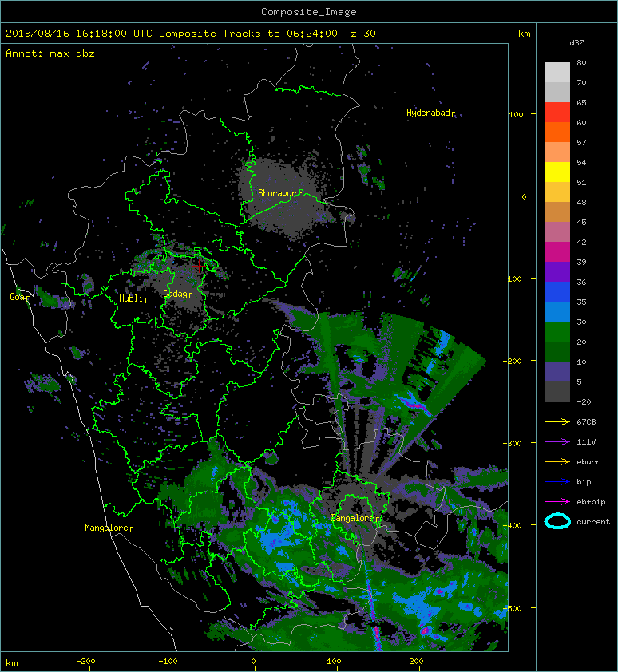Select the dark orange swatch between 60 and 57
Screen dimensions: 618x672
557,132
